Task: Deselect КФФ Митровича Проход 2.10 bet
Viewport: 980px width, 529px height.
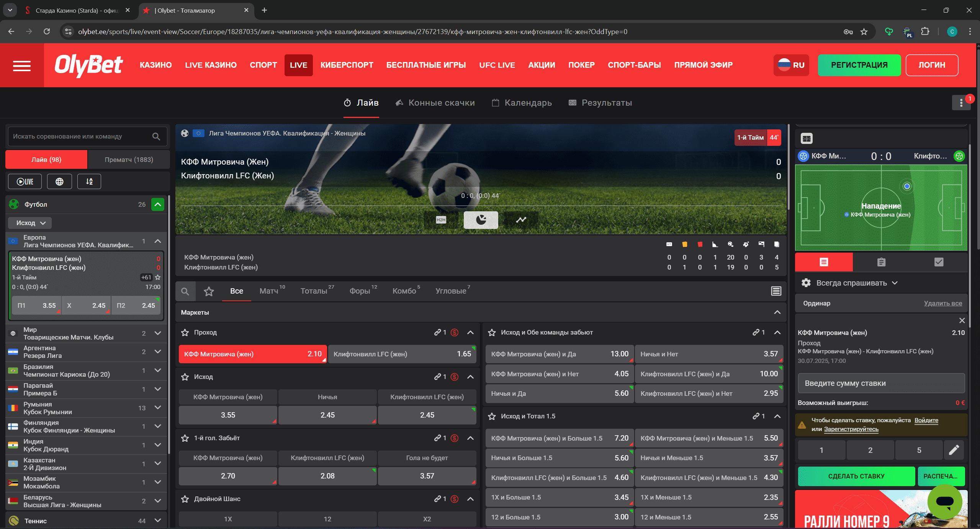Action: [253, 354]
